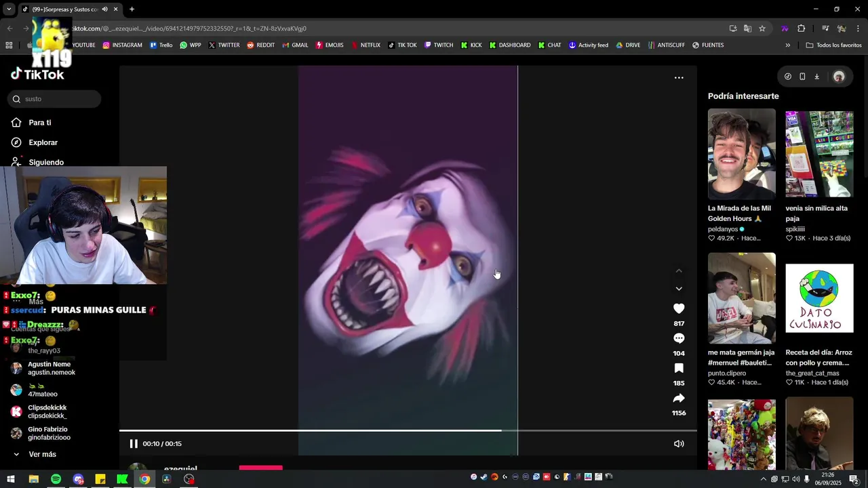Open the WPP WhatsApp bookmark
This screenshot has height=488, width=868.
tap(191, 45)
